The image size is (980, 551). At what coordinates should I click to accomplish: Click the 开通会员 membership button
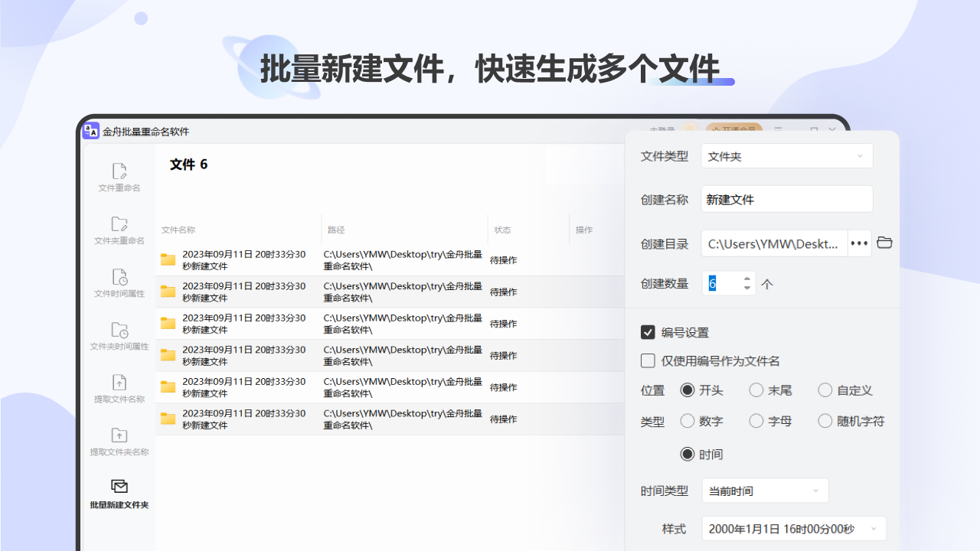[x=733, y=129]
